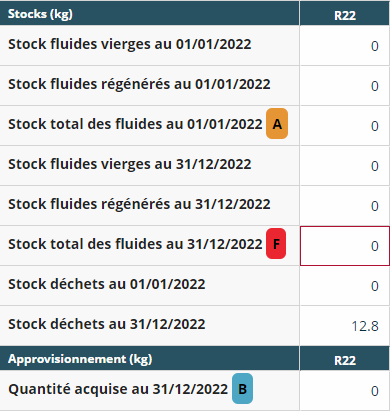Click the blue B badge icon
The image size is (390, 411).
pyautogui.click(x=242, y=389)
